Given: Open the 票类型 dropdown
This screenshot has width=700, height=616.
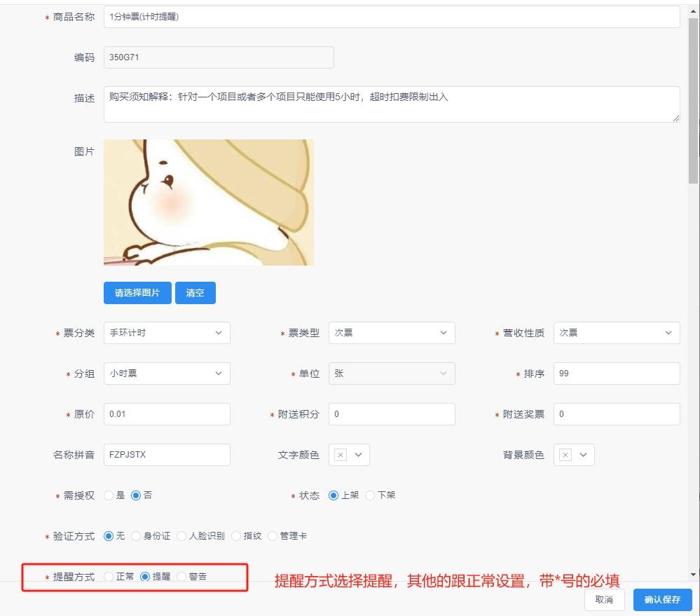Looking at the screenshot, I should (392, 333).
